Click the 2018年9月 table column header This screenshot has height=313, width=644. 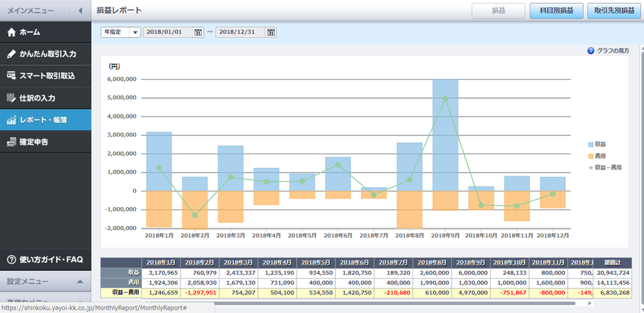click(x=471, y=263)
